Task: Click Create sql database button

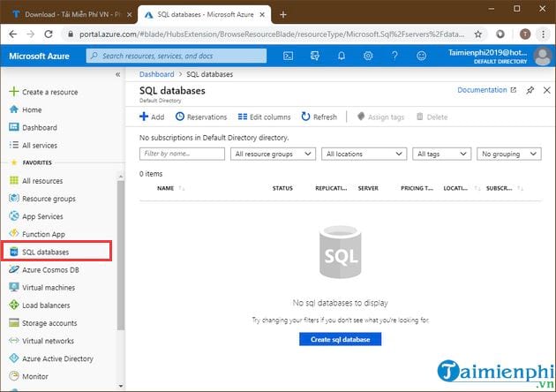Action: [340, 339]
